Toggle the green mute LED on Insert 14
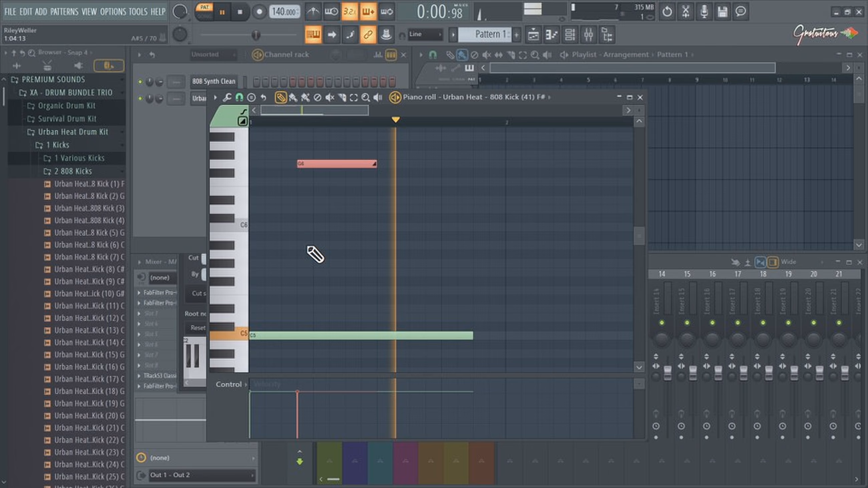Screen dimensions: 868x488 pos(662,322)
